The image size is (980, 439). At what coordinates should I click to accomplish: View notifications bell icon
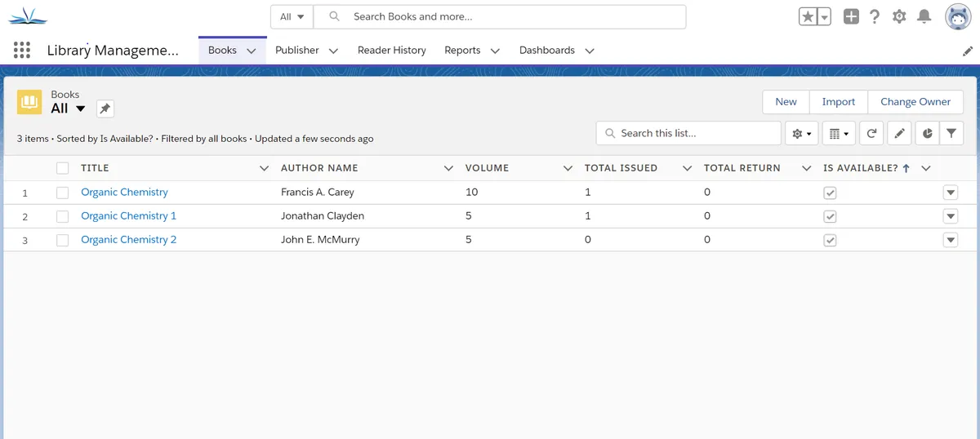[924, 16]
